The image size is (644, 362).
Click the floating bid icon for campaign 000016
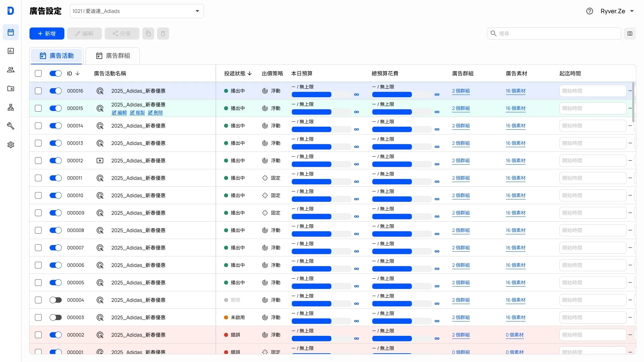(x=265, y=91)
